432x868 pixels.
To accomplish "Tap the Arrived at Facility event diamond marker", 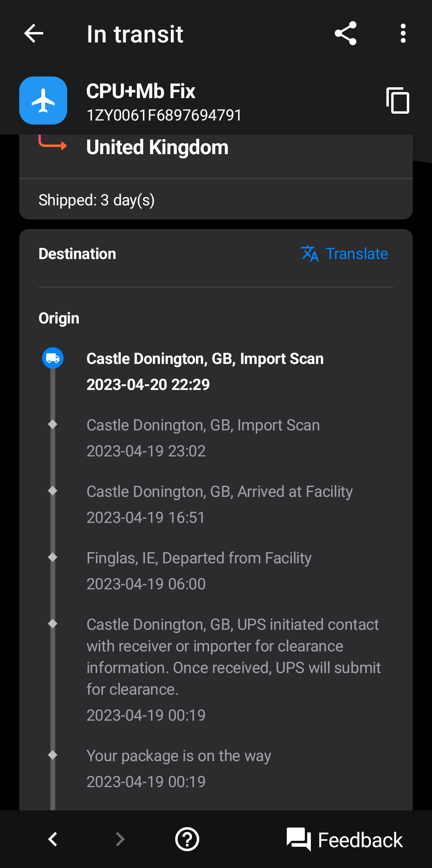I will [x=52, y=491].
